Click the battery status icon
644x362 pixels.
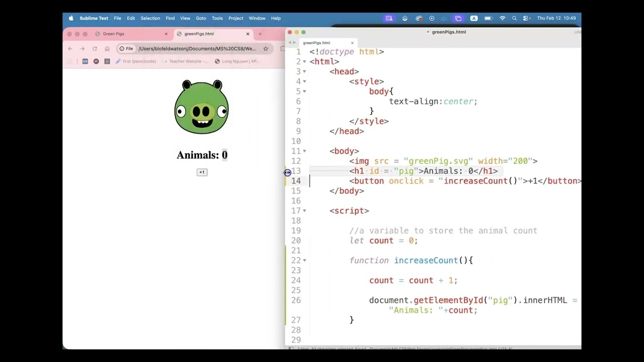(488, 18)
